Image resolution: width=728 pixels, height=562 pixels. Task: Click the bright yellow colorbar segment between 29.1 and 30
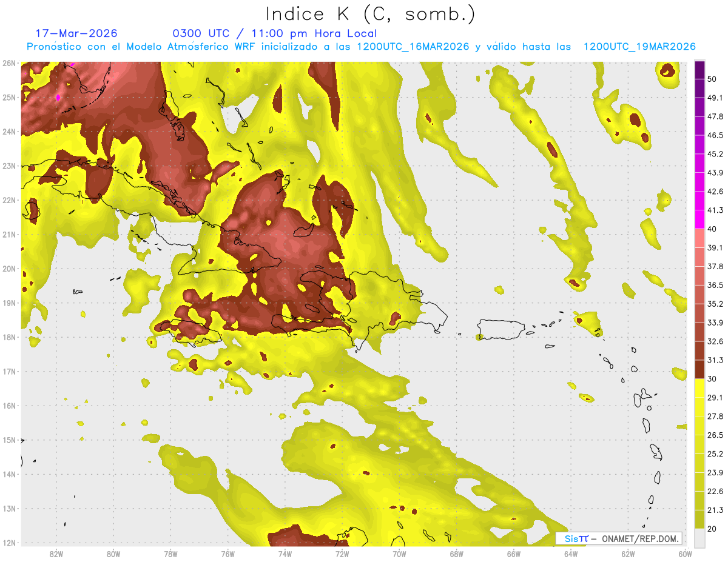pos(699,388)
